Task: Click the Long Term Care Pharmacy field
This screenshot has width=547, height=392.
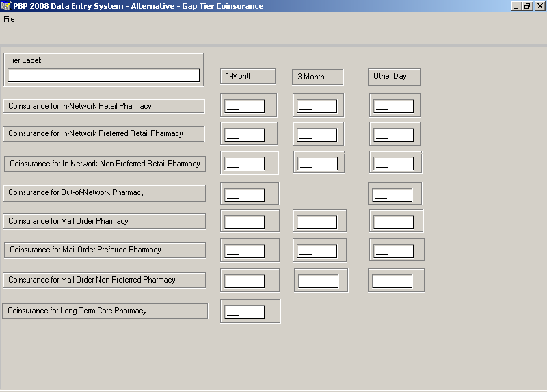Action: tap(244, 312)
